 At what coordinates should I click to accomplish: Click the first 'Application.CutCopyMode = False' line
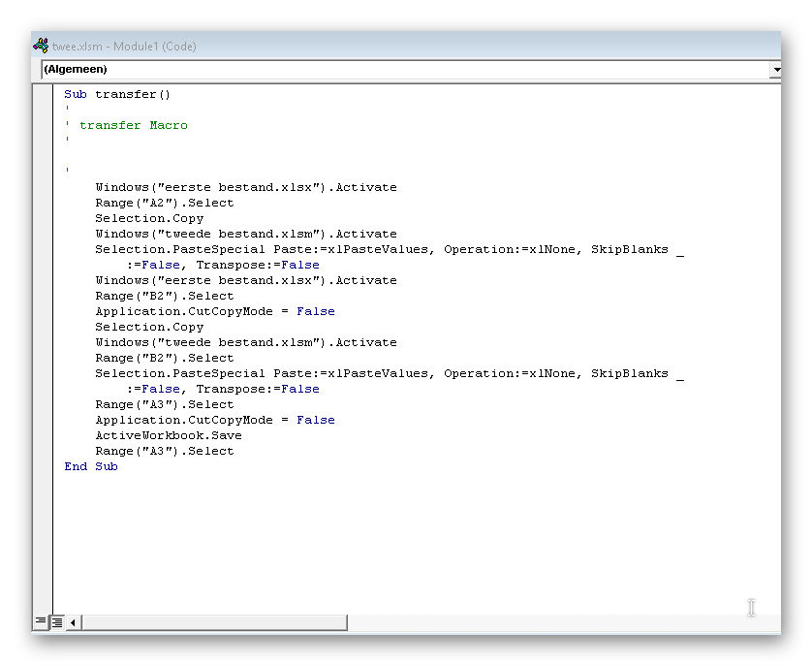[215, 311]
